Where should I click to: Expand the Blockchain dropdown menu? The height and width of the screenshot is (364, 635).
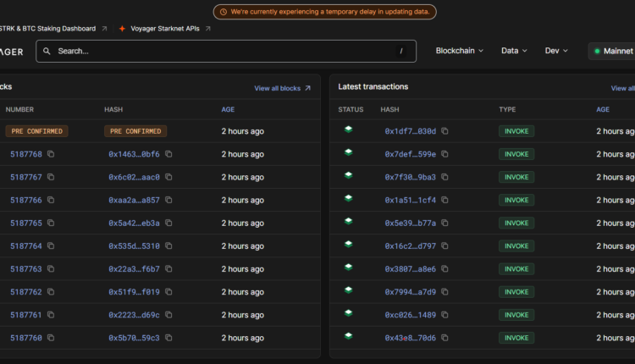(459, 51)
